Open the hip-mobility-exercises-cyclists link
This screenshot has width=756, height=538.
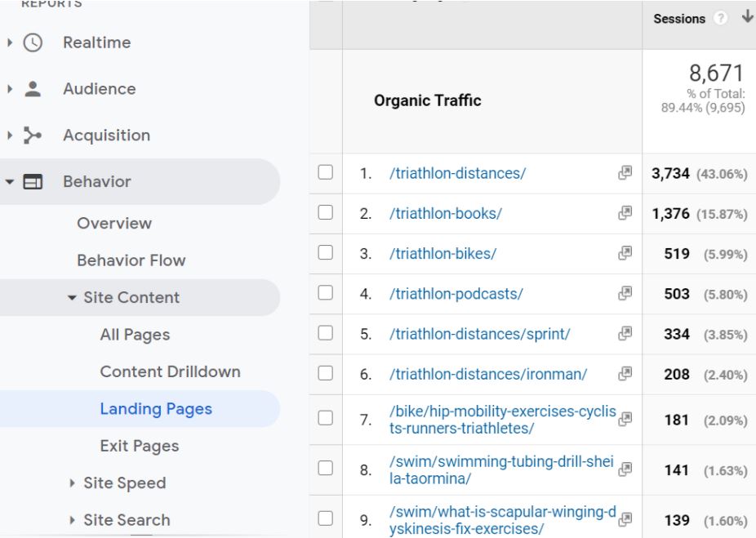click(503, 420)
